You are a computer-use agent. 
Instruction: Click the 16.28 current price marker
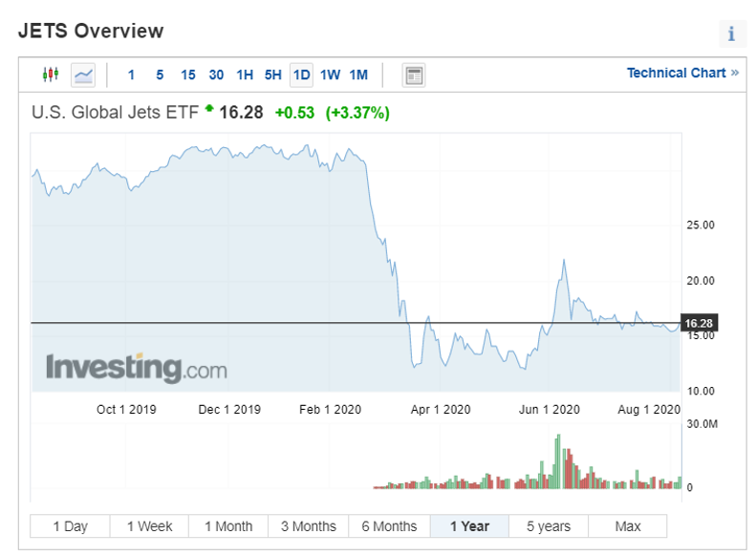699,323
